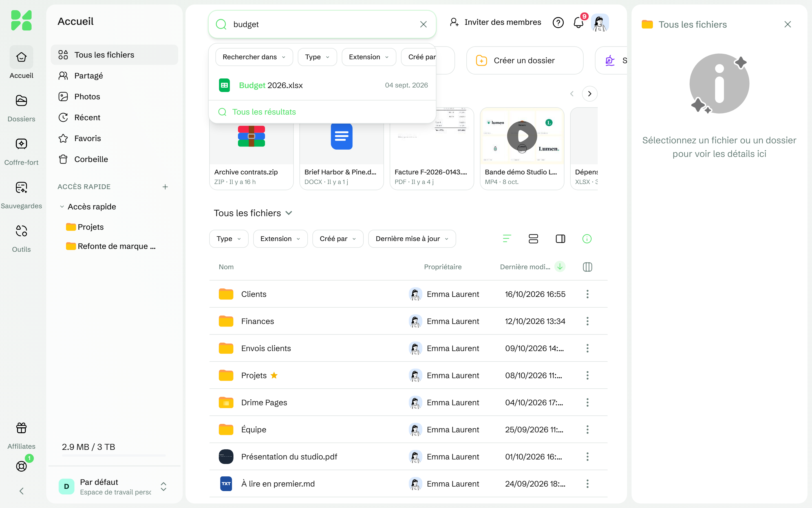This screenshot has height=508, width=812.
Task: Collapse the Accès rapide tree section
Action: (x=62, y=206)
